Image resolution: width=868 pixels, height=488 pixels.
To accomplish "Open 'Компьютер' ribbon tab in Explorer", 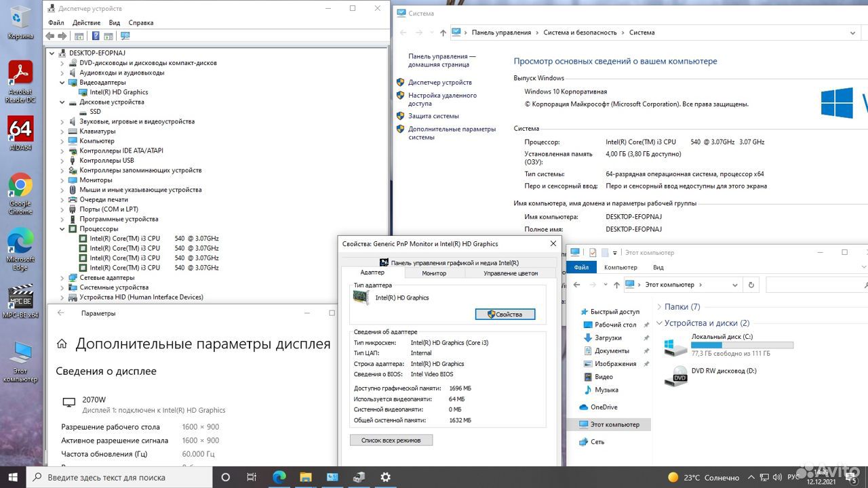I will click(621, 267).
